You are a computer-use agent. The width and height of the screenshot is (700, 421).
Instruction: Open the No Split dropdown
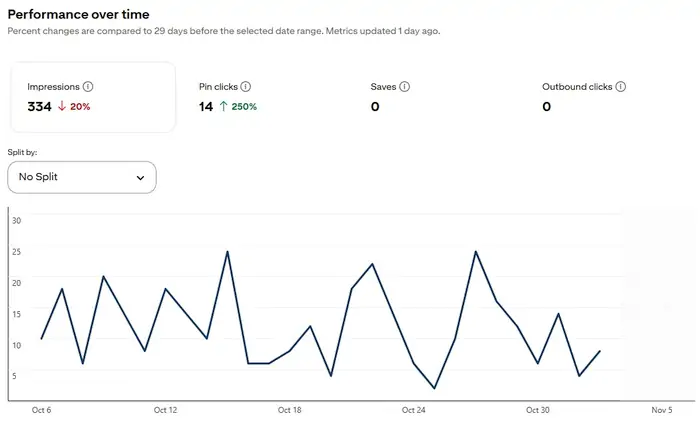82,177
